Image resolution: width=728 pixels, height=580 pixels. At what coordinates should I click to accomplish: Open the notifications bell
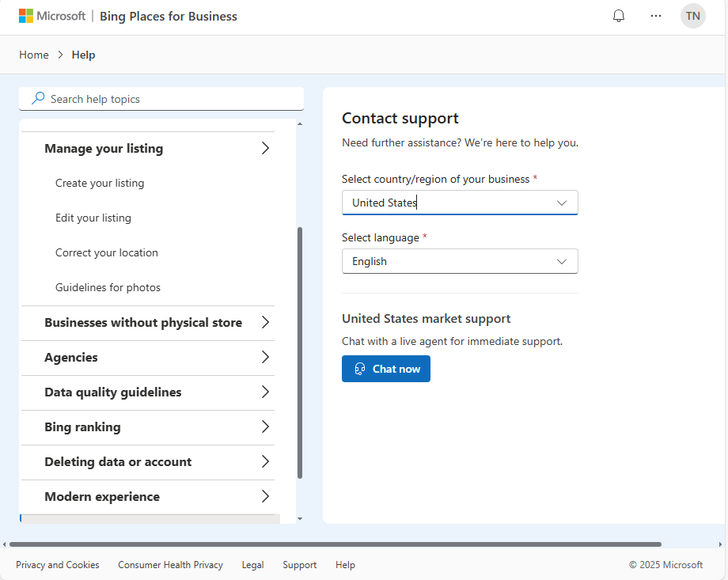[x=619, y=16]
